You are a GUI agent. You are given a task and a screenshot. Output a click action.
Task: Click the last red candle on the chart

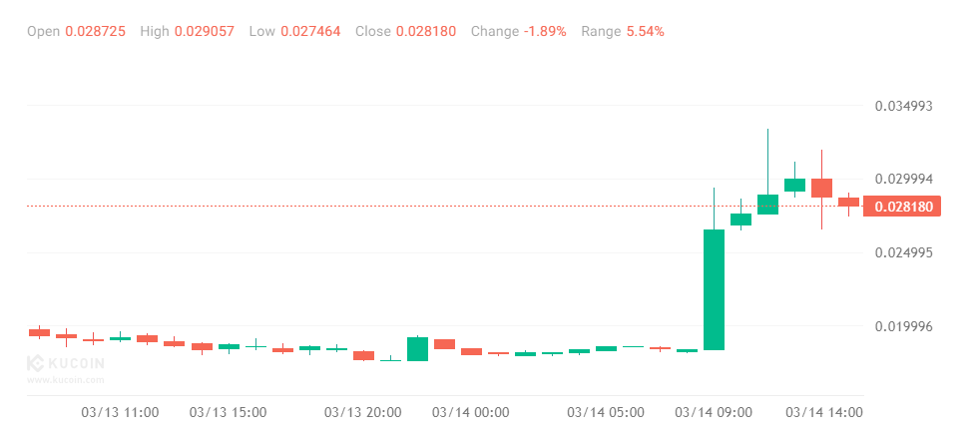tap(848, 202)
